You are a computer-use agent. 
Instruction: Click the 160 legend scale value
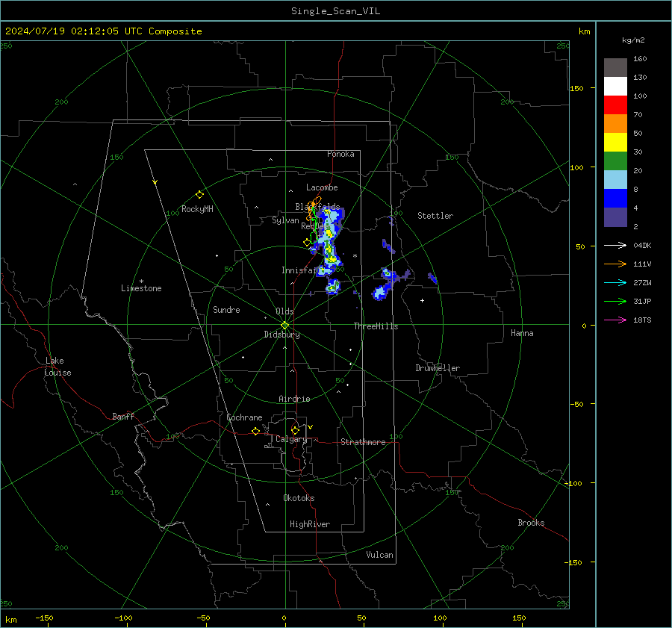pos(640,59)
